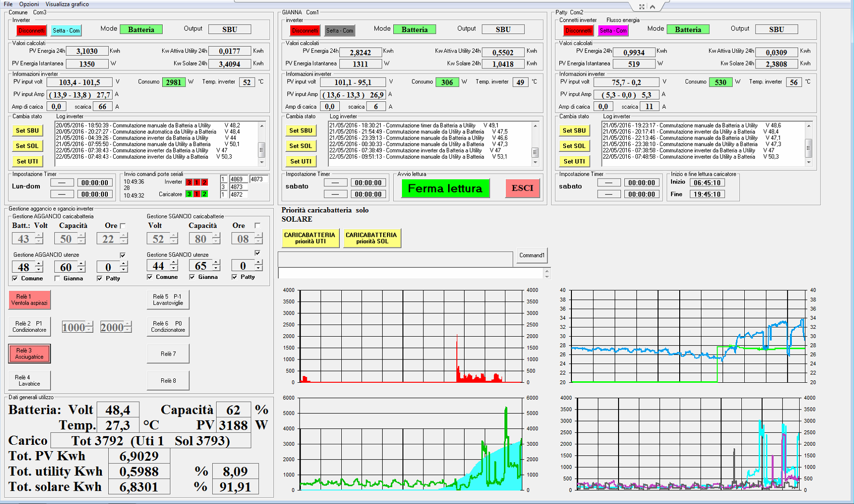
Task: Click stepper on SGANCIO caricabatterie Volt 52
Action: coord(173,239)
